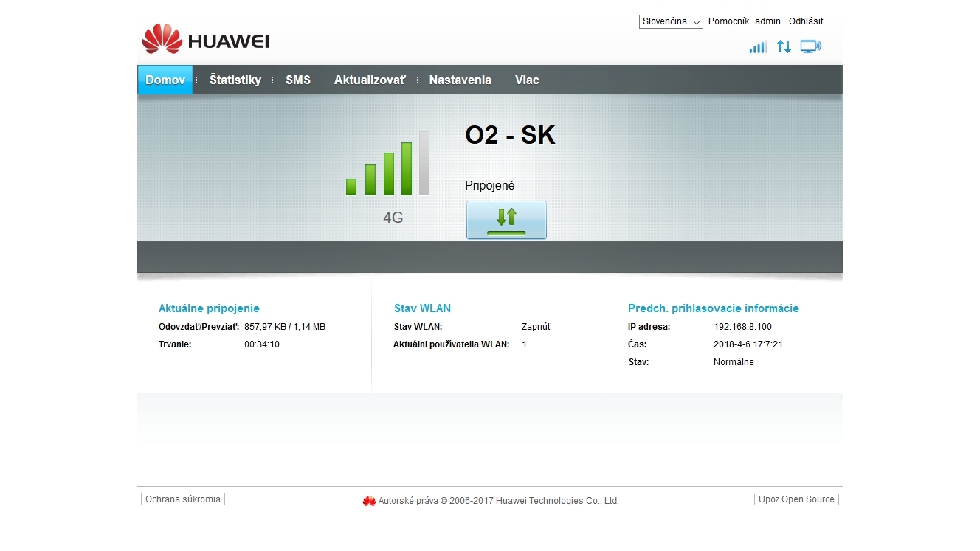
Task: Click the Aktuálni používatelia WLAN label
Action: coord(452,344)
